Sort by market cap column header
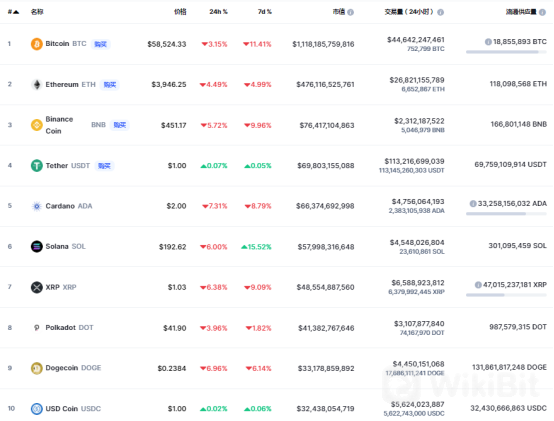The height and width of the screenshot is (421, 554). point(339,12)
